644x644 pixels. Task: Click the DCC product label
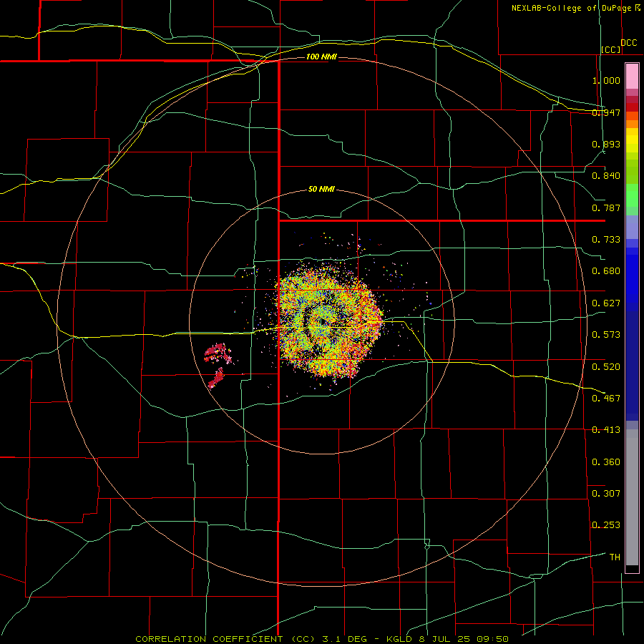(628, 43)
